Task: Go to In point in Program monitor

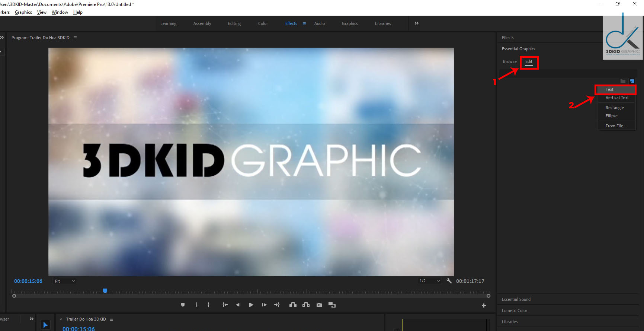Action: tap(225, 305)
